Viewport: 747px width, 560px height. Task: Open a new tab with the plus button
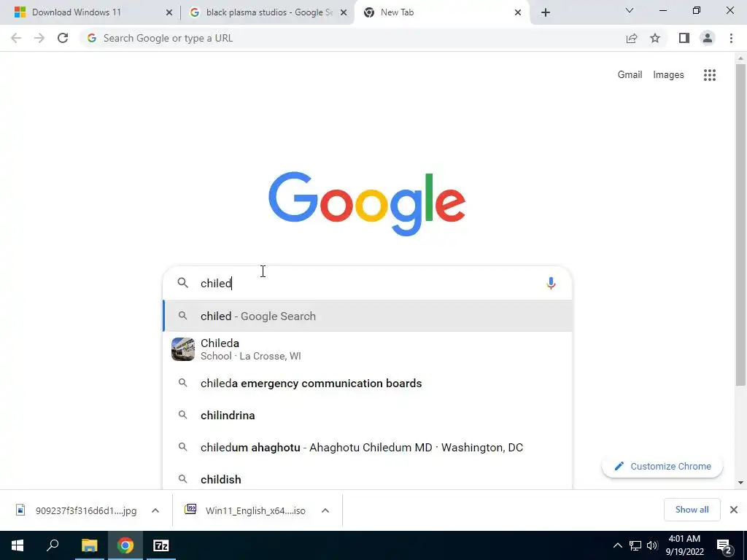(x=546, y=12)
